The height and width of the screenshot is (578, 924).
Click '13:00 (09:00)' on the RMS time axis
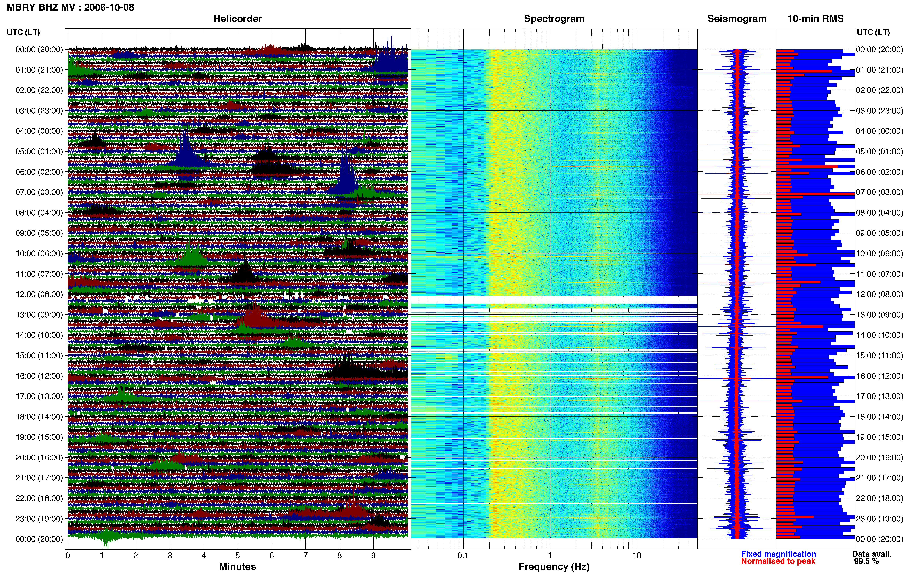click(879, 315)
